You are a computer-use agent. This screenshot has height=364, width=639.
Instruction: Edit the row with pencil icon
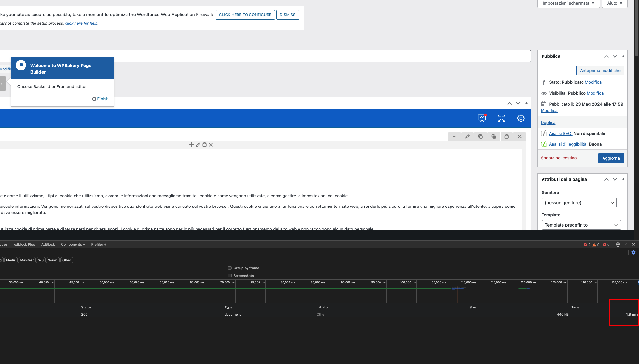click(467, 136)
